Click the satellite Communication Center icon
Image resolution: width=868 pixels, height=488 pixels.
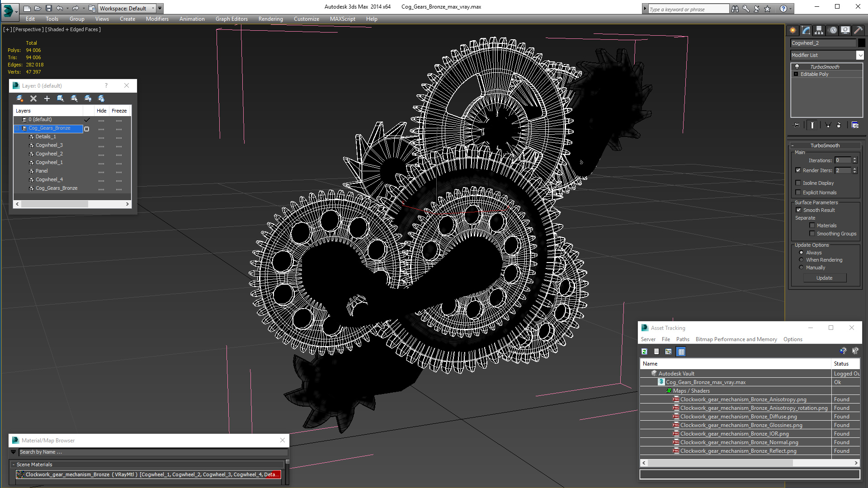coord(757,9)
